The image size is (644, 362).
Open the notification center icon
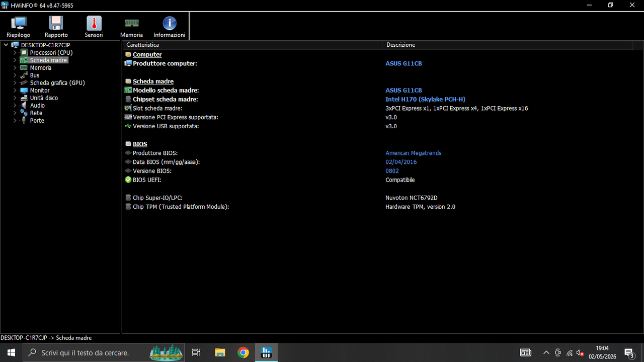tap(629, 352)
